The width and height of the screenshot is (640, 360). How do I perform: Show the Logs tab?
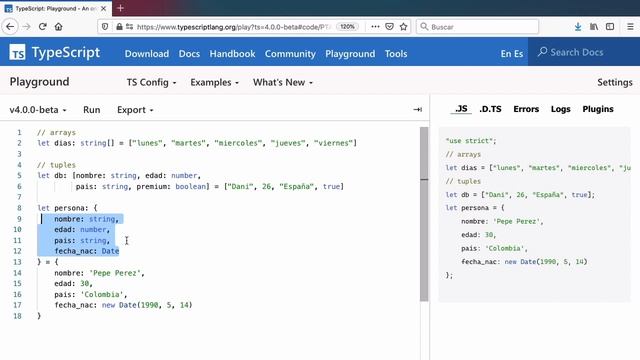[560, 109]
